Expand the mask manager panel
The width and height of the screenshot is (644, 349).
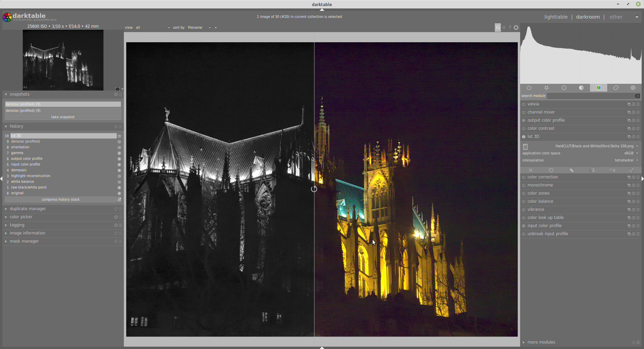pos(6,242)
